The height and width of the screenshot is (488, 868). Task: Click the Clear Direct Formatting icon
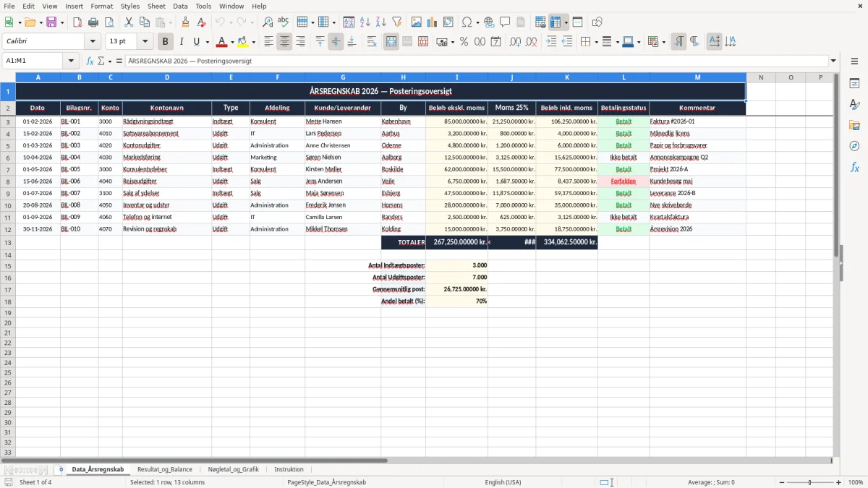point(202,22)
